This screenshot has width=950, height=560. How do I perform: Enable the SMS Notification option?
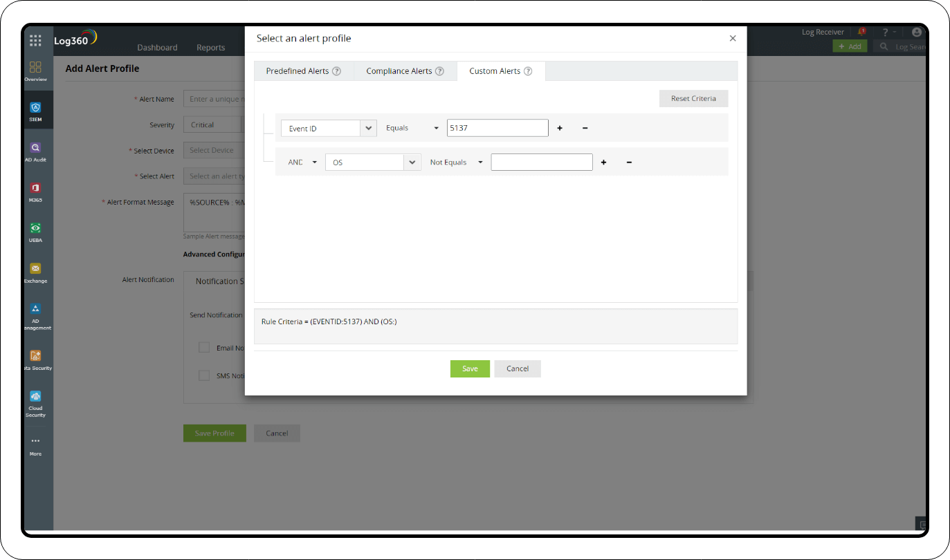tap(204, 375)
